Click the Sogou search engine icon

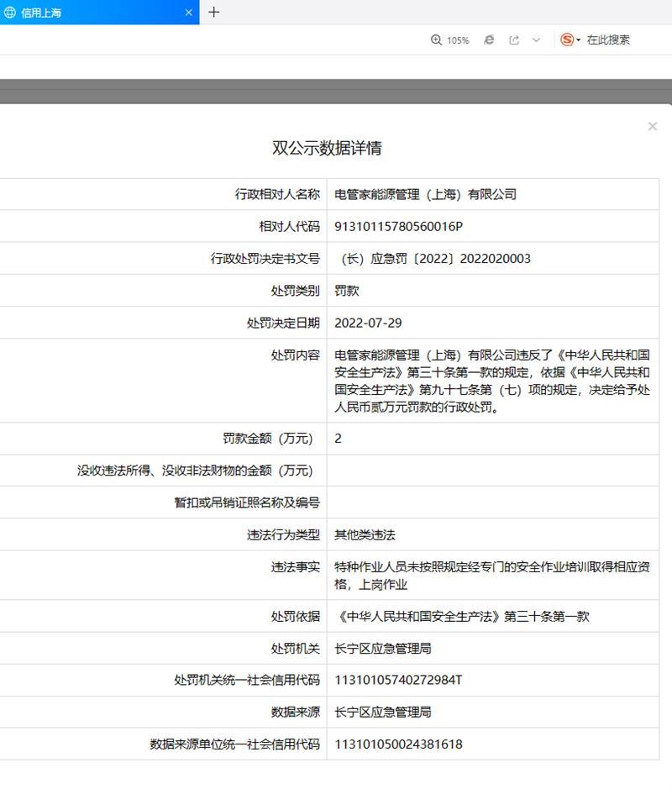tap(567, 39)
